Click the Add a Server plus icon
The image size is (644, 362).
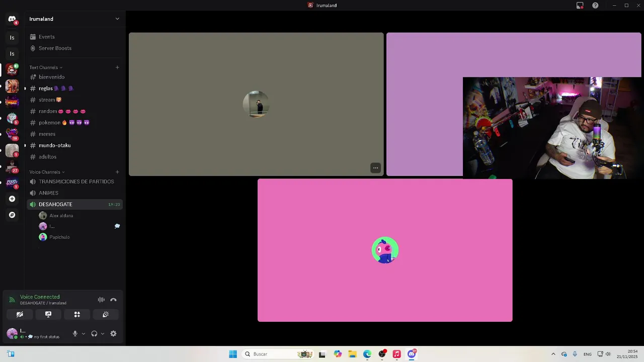(12, 199)
